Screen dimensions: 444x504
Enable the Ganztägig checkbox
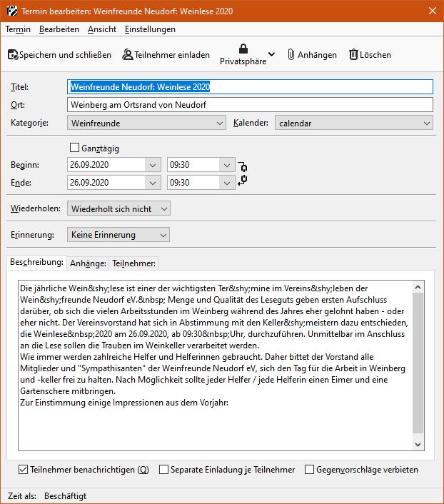75,148
